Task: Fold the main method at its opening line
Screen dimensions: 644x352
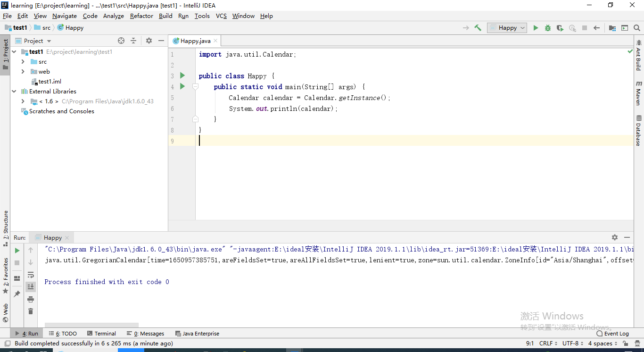Action: coord(195,87)
